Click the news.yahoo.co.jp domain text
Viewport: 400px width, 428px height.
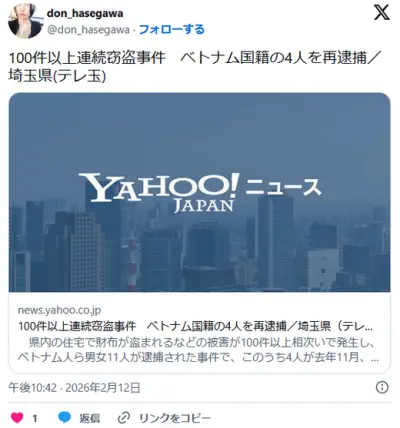[59, 310]
